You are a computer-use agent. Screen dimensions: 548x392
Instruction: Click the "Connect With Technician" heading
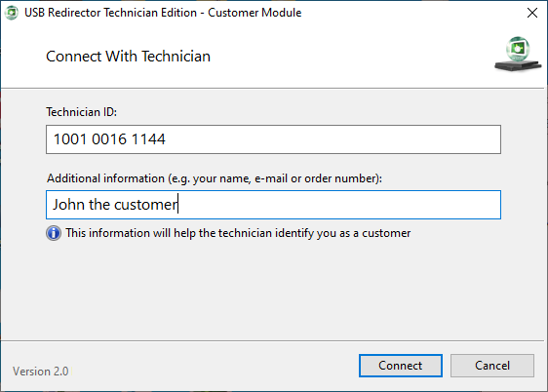coord(128,57)
